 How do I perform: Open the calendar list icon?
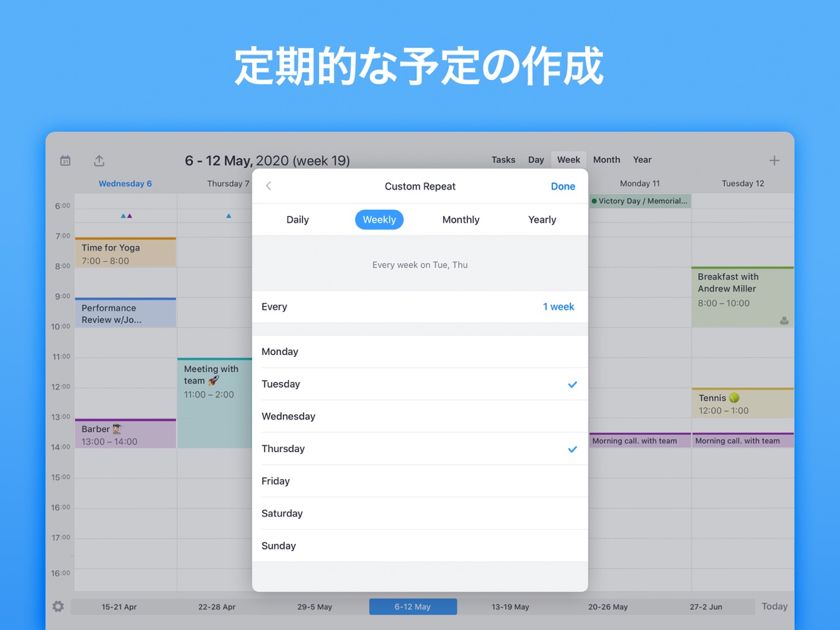coord(66,160)
